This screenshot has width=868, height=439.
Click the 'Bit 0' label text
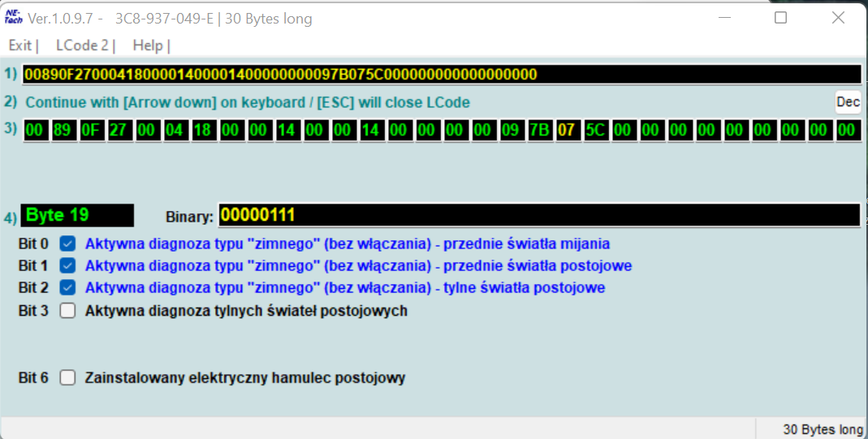[33, 243]
